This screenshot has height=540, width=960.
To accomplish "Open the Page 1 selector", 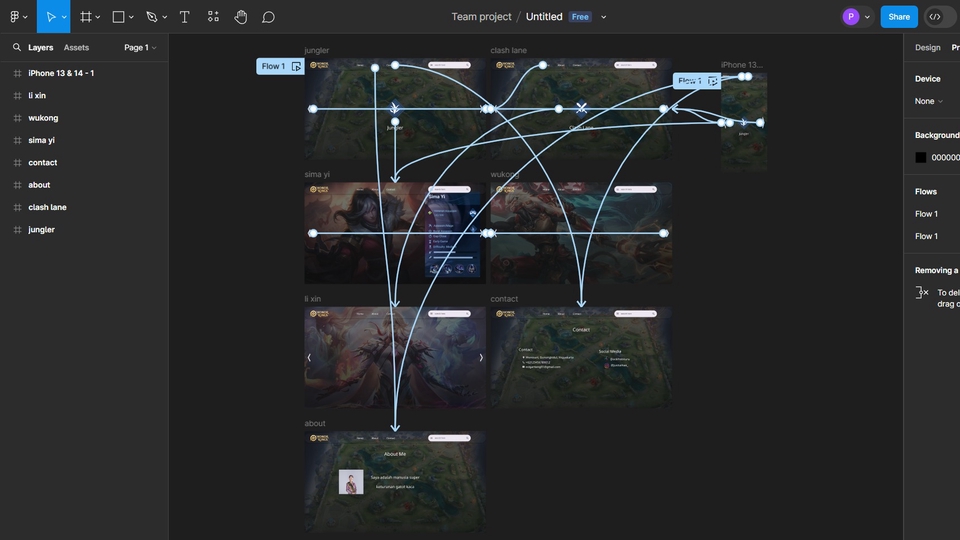I will (140, 47).
